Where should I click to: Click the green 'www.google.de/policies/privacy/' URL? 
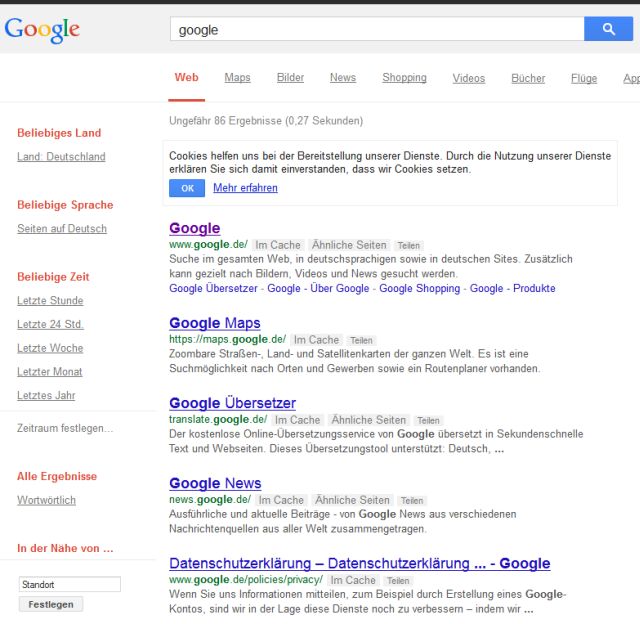pyautogui.click(x=246, y=580)
